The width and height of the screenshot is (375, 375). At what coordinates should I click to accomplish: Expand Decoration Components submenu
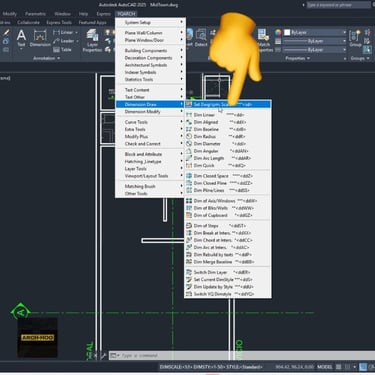coord(150,58)
